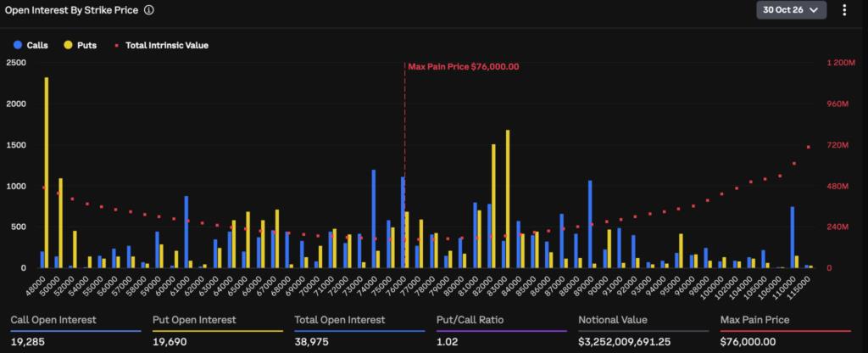Image resolution: width=868 pixels, height=353 pixels.
Task: Click the blue calls bar at 61000
Action: pyautogui.click(x=186, y=233)
